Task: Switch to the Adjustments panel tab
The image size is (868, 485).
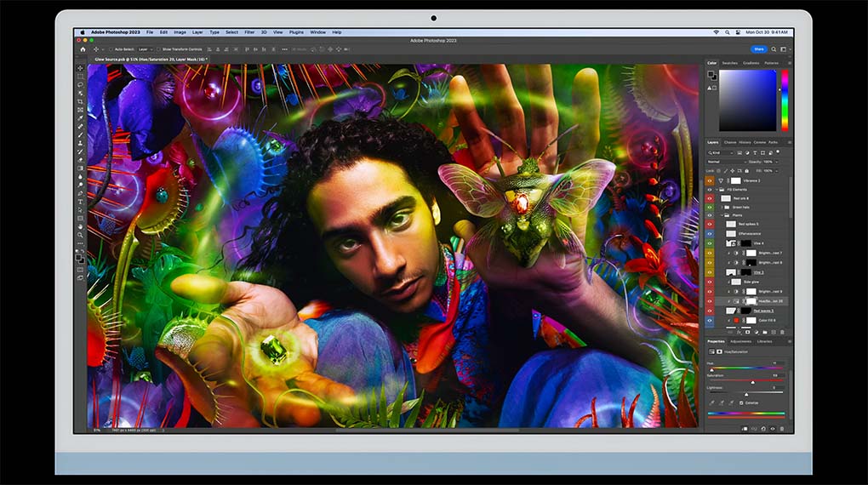Action: [740, 341]
